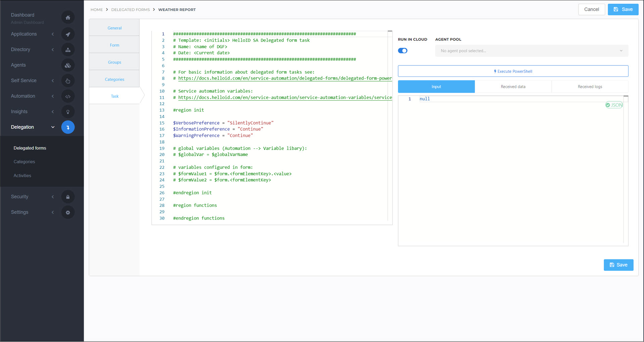Click the $VerbosePreference line in script
Image resolution: width=644 pixels, height=342 pixels.
click(x=223, y=123)
